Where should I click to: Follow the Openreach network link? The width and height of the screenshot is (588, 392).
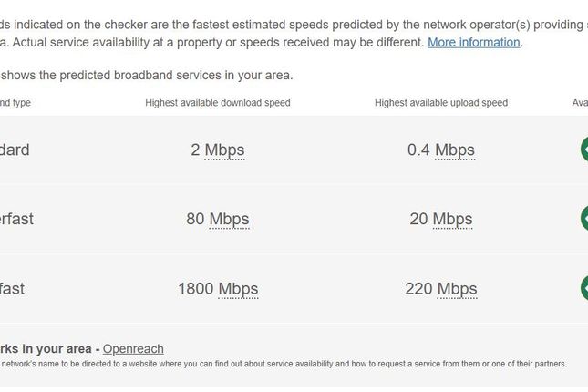133,349
